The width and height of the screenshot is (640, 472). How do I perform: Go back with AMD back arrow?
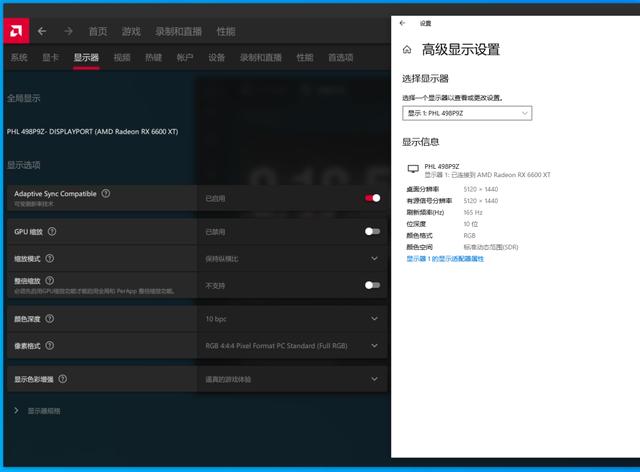point(42,31)
